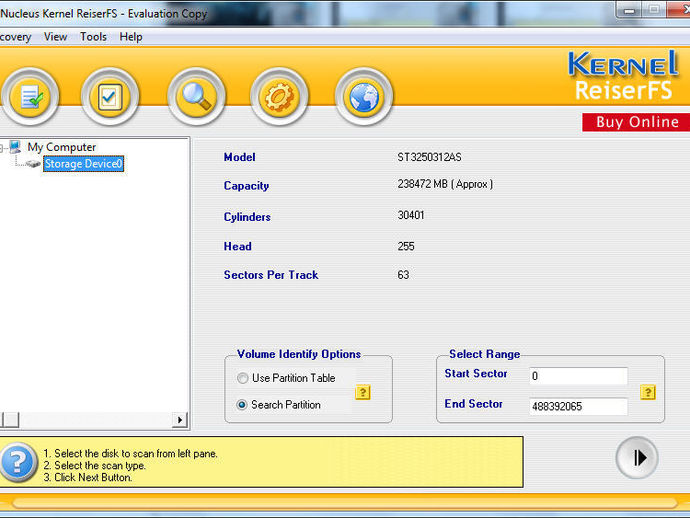Click the help icon beside Volume Identify Options
Image resolution: width=690 pixels, height=518 pixels.
coord(363,392)
